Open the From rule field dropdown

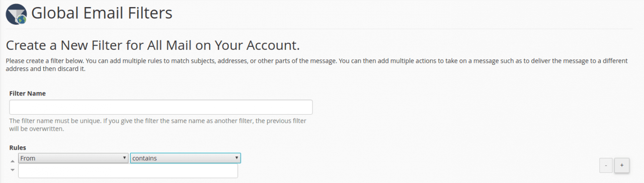(73, 158)
